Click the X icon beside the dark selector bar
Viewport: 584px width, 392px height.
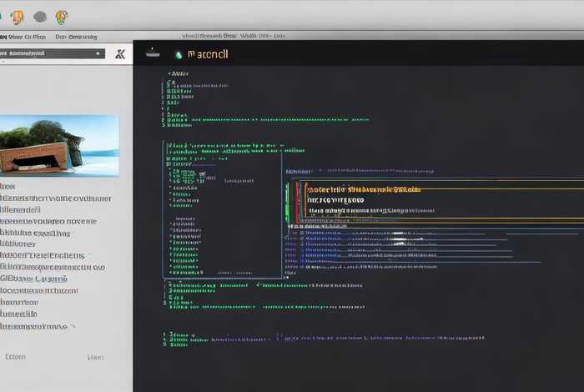tap(119, 53)
